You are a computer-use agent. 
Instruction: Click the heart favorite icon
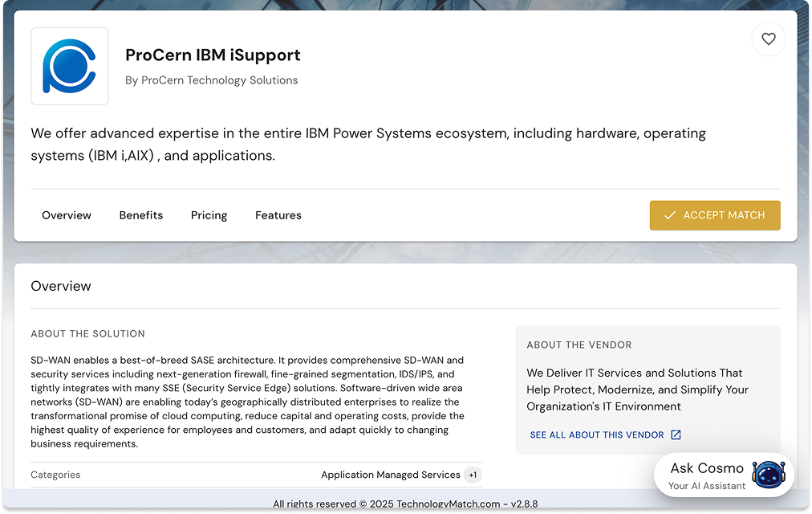[769, 39]
